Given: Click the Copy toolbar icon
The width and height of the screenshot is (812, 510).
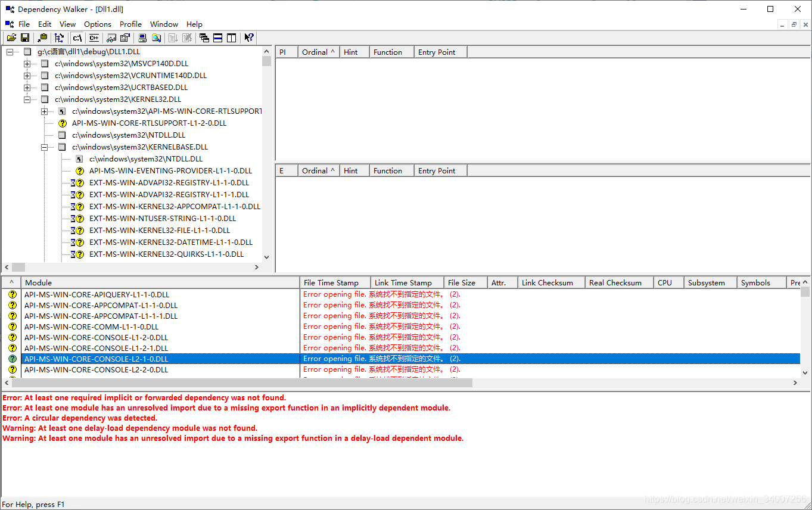Looking at the screenshot, I should pyautogui.click(x=42, y=38).
